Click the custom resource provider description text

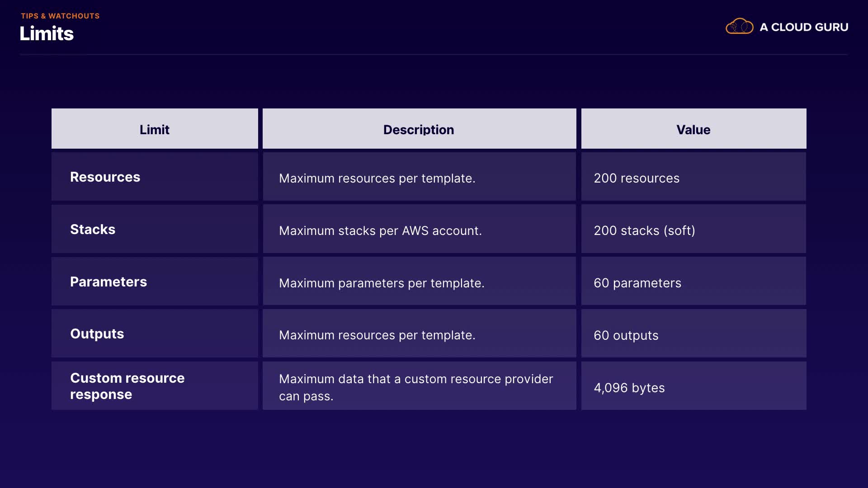coord(415,387)
